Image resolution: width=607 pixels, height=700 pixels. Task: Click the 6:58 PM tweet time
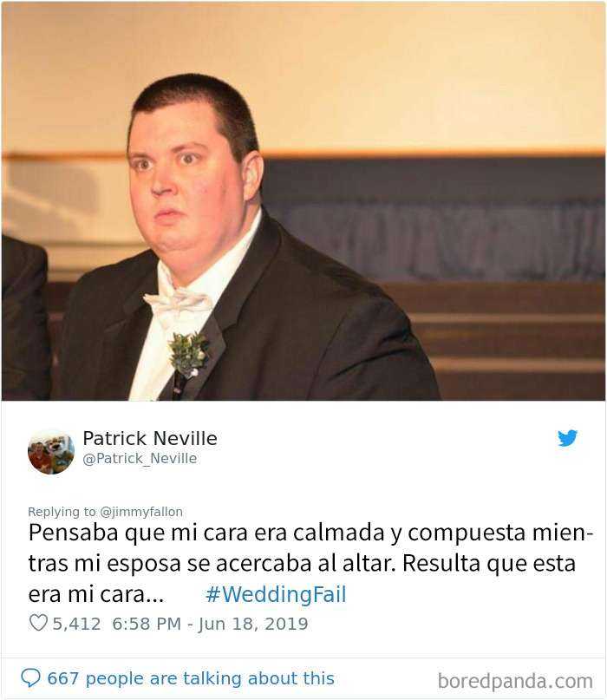point(147,624)
